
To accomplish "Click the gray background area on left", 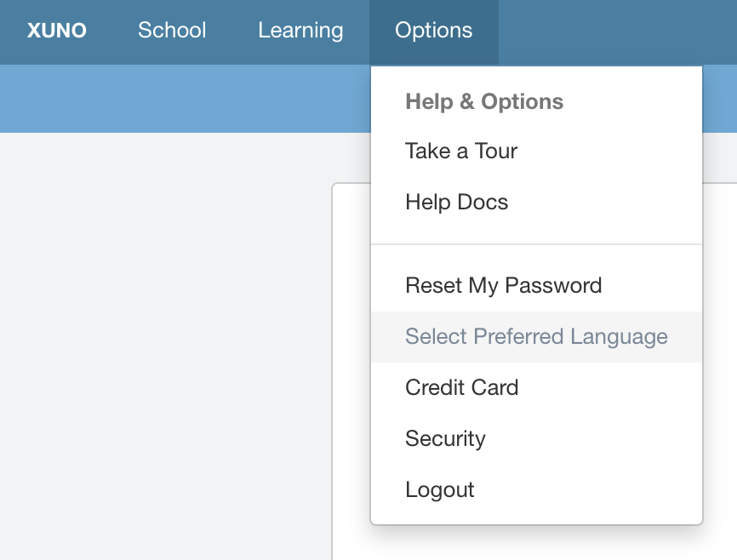I will [x=162, y=340].
